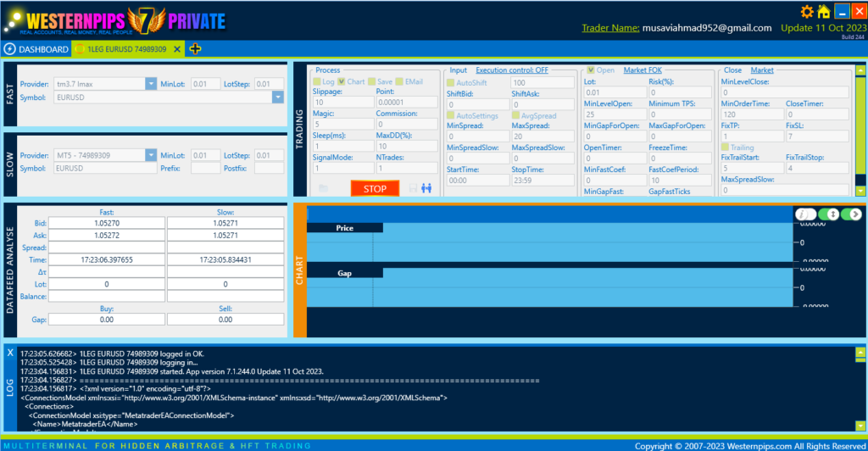
Task: Toggle the AvgSpread checkbox
Action: [x=515, y=115]
